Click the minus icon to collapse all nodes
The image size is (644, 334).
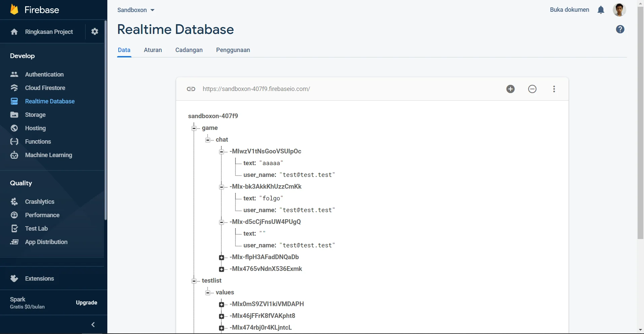point(532,89)
